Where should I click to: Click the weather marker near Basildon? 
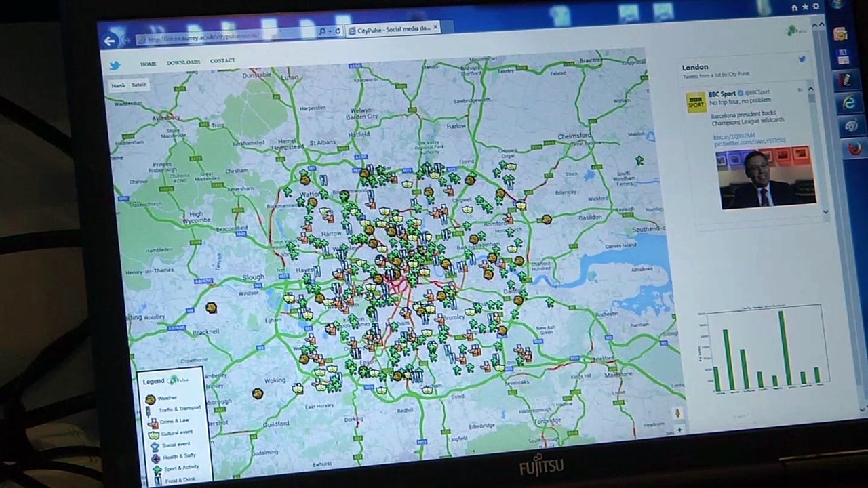547,220
